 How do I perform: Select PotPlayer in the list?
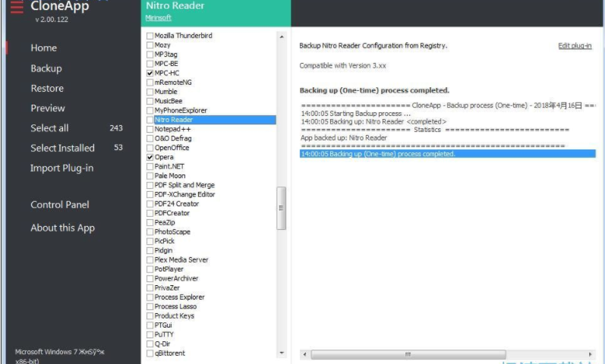[x=169, y=269]
